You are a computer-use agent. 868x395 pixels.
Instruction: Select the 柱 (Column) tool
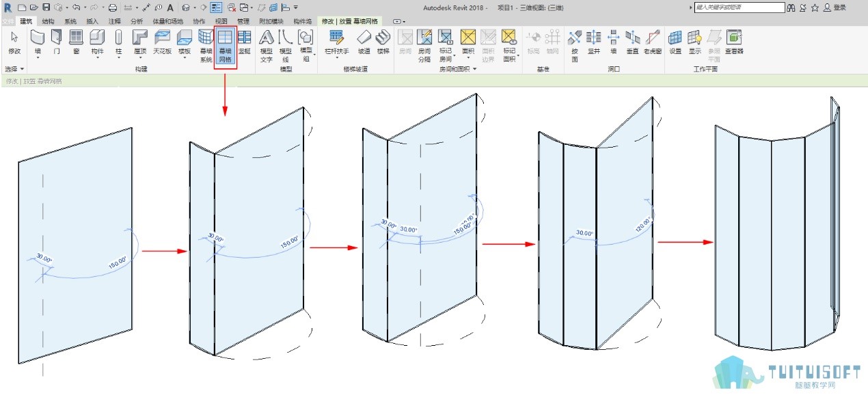118,43
